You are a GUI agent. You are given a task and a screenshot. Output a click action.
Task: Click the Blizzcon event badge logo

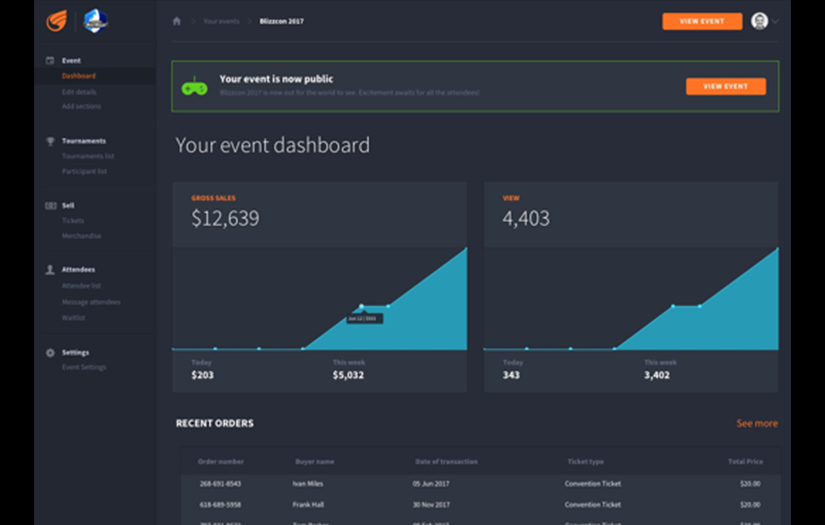click(95, 20)
